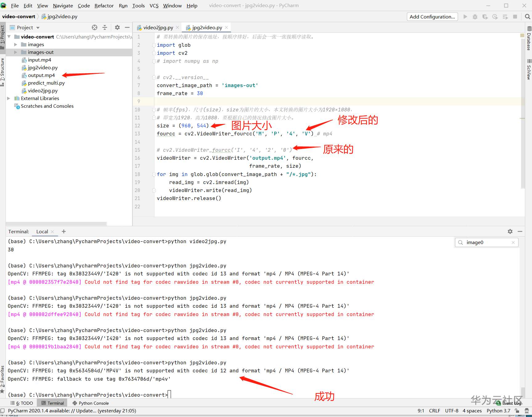Click the locate/scroll-from-source target icon
532x417 pixels.
pos(95,27)
